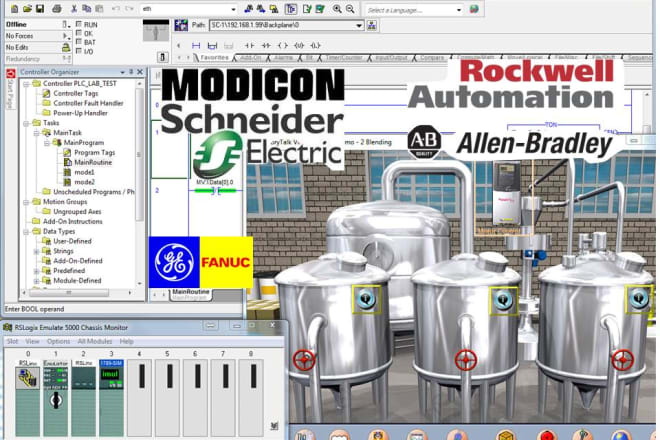
Task: Click the edits lock icon beside No Edits
Action: tap(66, 47)
